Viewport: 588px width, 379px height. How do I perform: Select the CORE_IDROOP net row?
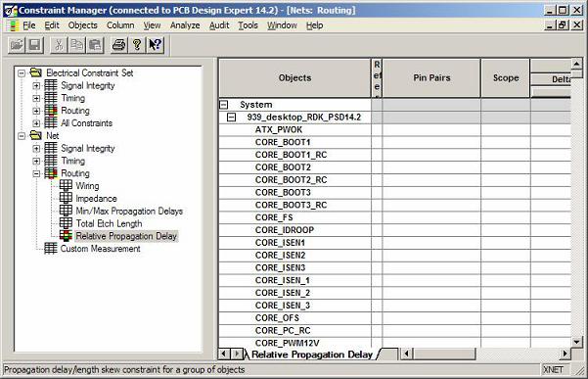[294, 230]
